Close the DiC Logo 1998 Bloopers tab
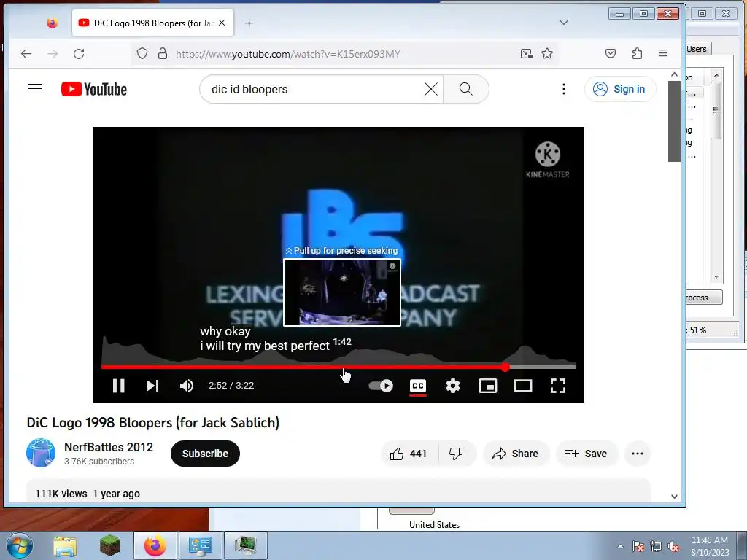The height and width of the screenshot is (560, 747). [222, 23]
